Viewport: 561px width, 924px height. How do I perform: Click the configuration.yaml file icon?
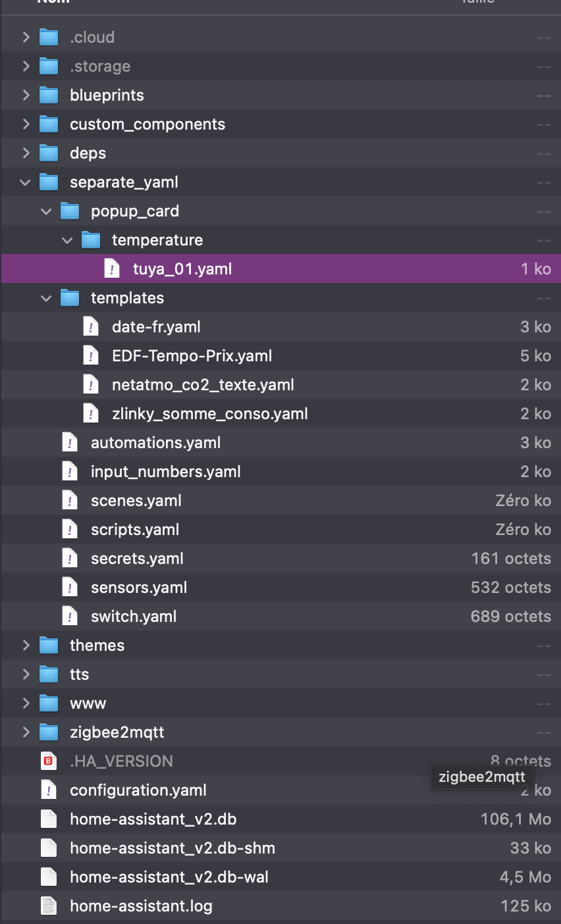click(49, 790)
